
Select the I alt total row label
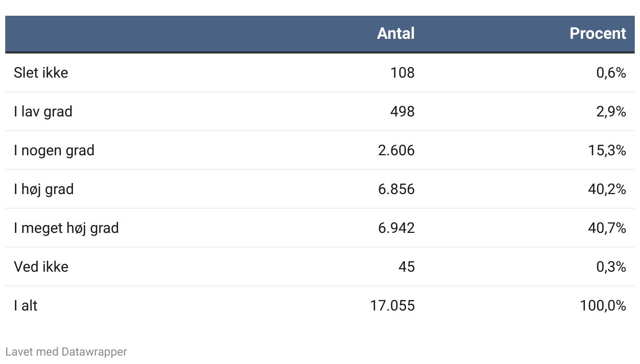click(26, 305)
